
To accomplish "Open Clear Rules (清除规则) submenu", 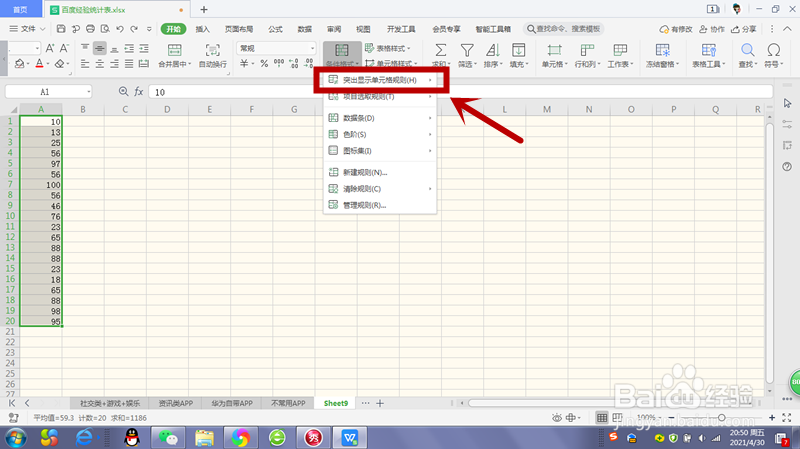I will pyautogui.click(x=381, y=189).
